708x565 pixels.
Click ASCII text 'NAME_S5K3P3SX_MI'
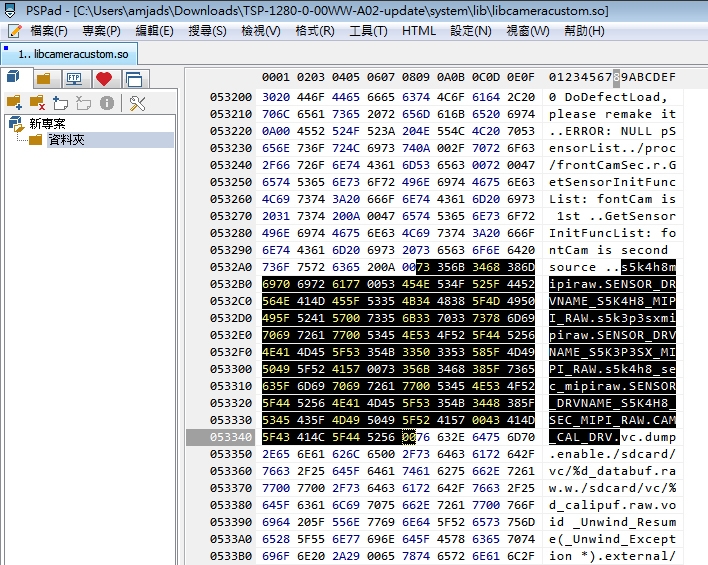click(612, 352)
